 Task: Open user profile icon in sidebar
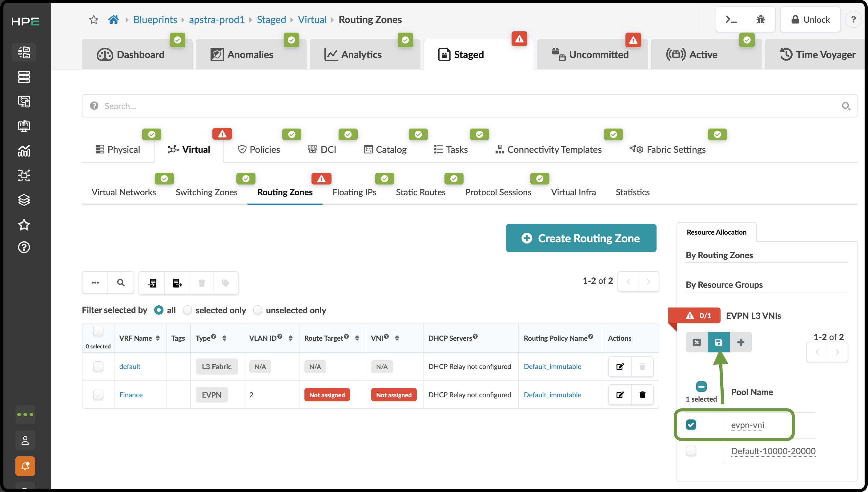click(25, 440)
